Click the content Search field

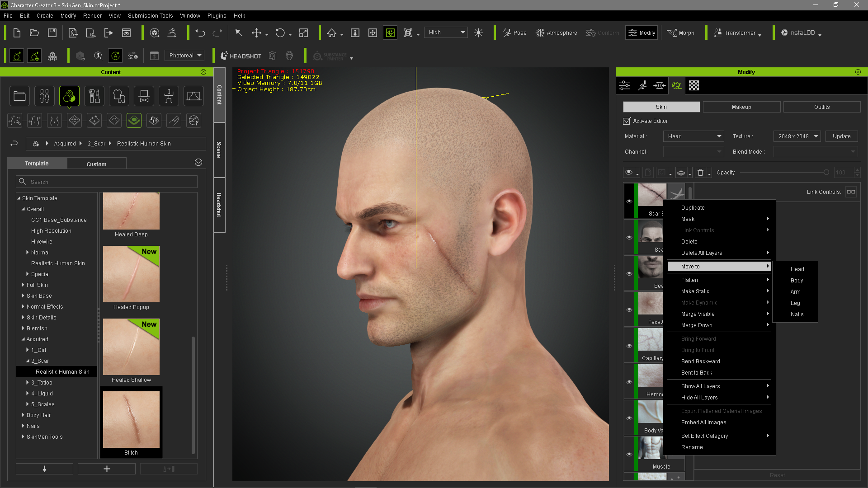pos(107,182)
